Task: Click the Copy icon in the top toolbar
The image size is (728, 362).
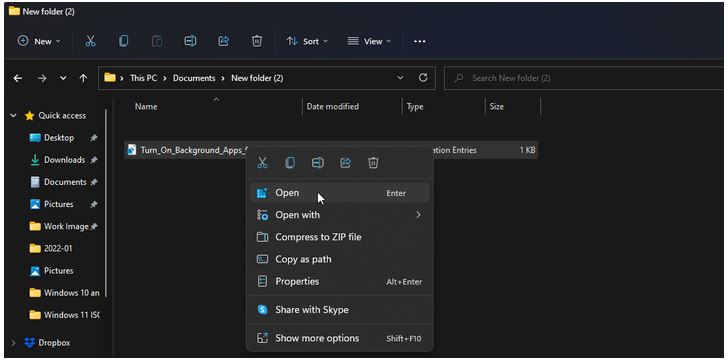Action: [x=124, y=41]
